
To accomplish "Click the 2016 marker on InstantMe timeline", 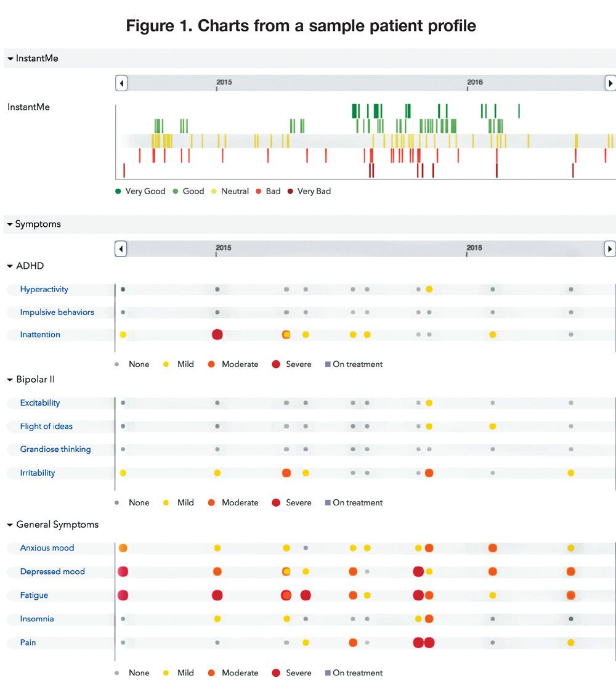I will click(475, 83).
